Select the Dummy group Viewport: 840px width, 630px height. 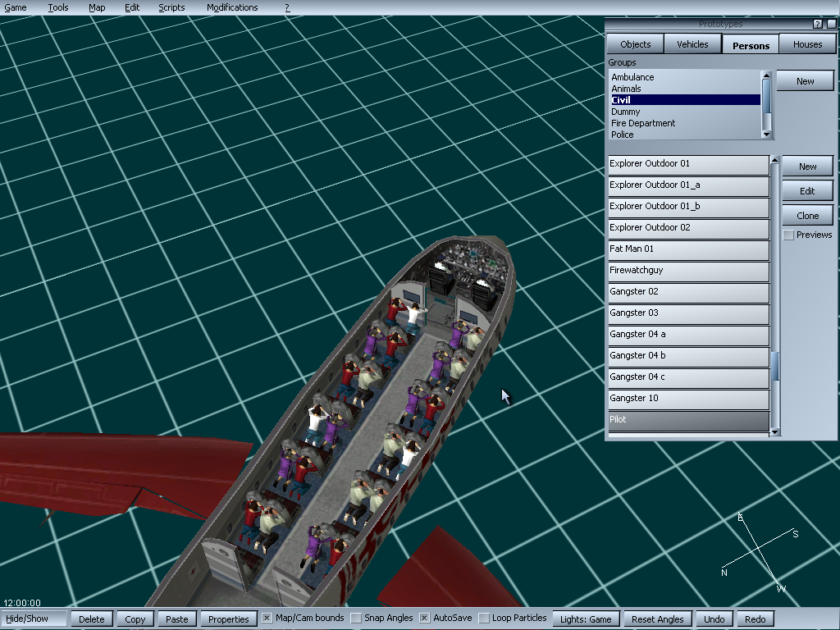click(x=685, y=112)
